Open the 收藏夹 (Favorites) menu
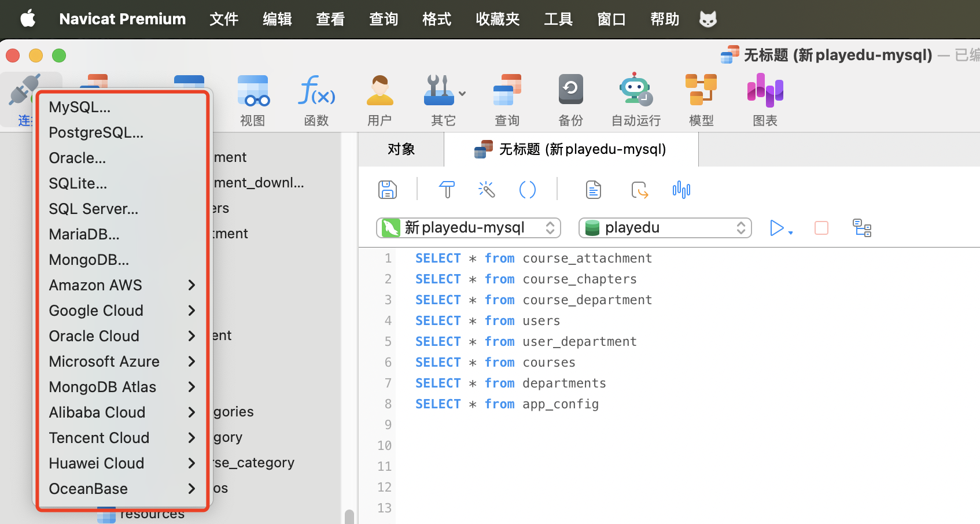The width and height of the screenshot is (980, 524). [x=498, y=19]
